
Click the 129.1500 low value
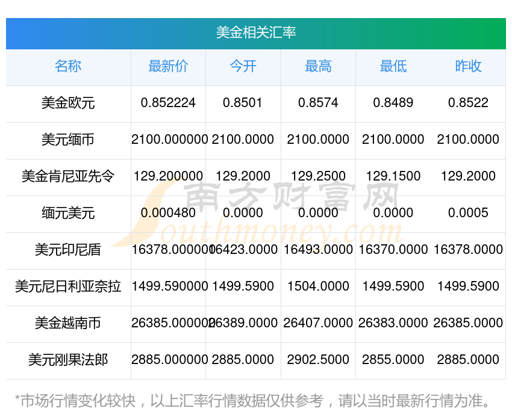[393, 176]
